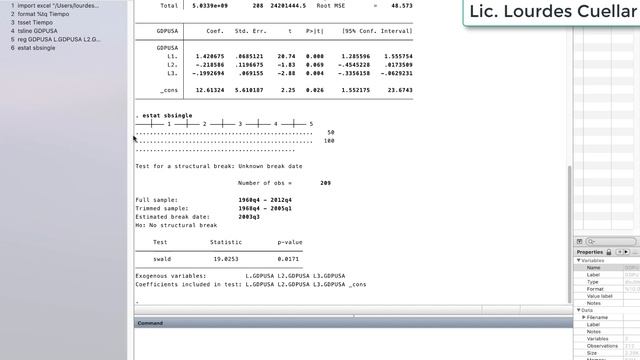Focus the variables search field
640x360 pixels.
611,242
